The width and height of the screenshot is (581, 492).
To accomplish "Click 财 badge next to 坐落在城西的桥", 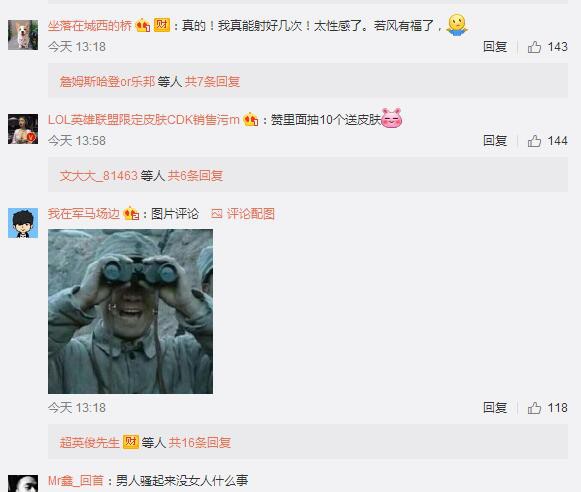I will pyautogui.click(x=162, y=25).
